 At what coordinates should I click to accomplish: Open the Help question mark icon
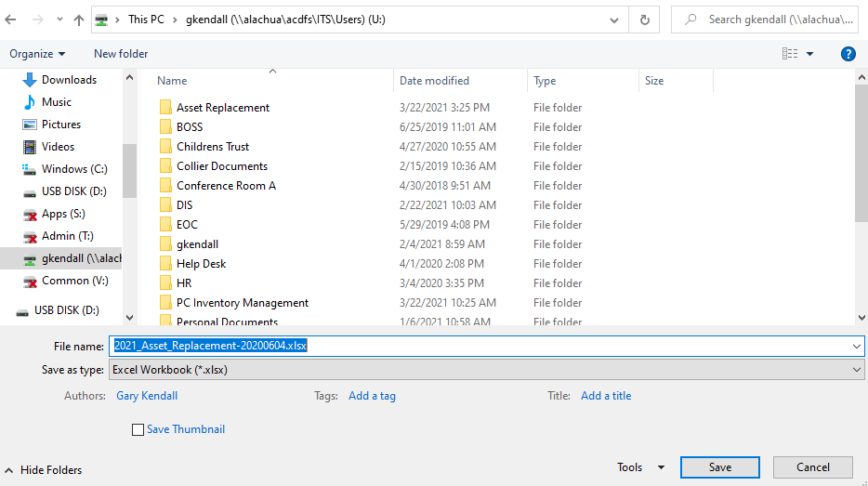click(848, 54)
